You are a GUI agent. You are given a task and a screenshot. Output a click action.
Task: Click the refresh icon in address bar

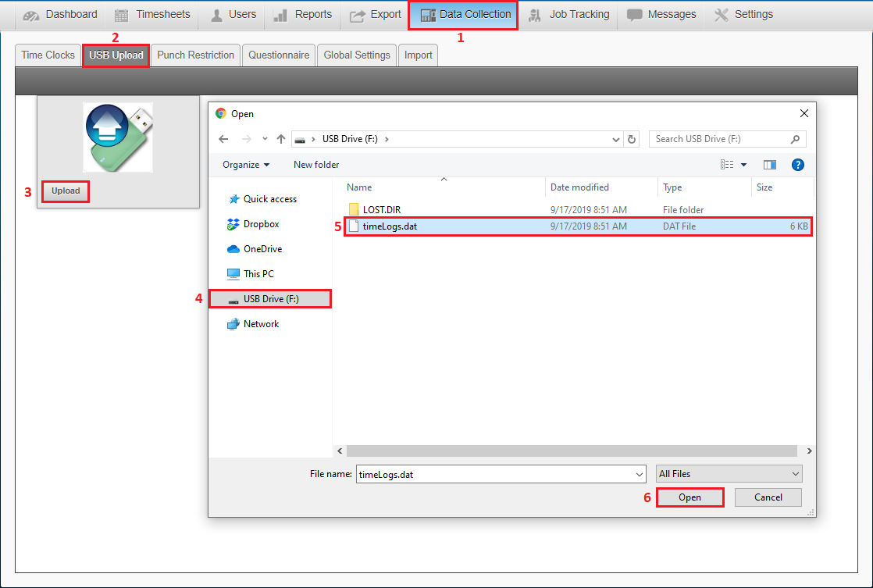tap(632, 139)
